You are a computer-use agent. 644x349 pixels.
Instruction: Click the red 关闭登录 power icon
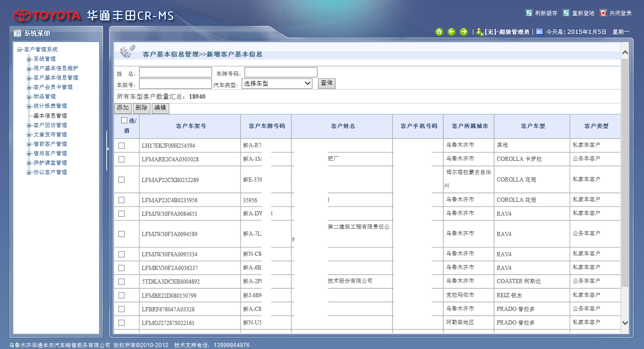604,13
